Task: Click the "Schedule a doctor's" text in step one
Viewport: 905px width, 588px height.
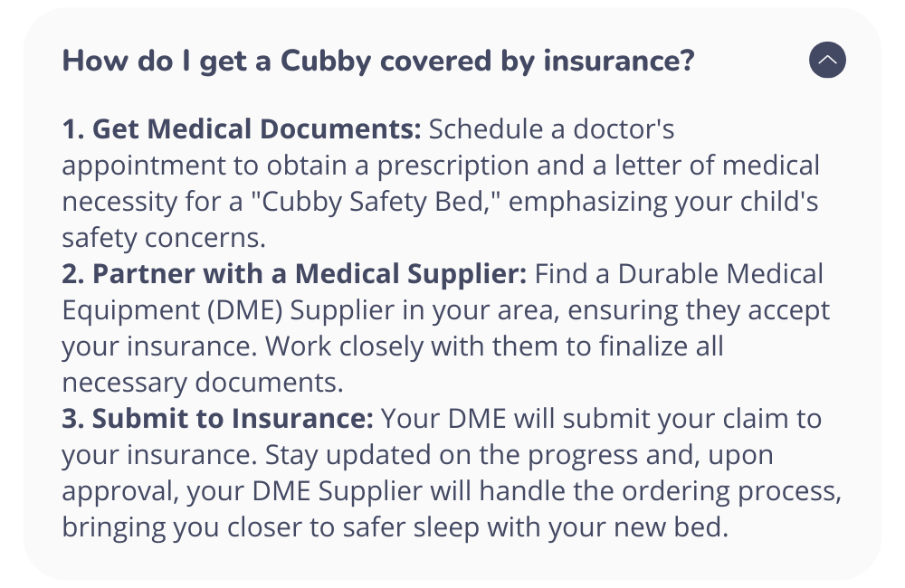Action: 551,128
